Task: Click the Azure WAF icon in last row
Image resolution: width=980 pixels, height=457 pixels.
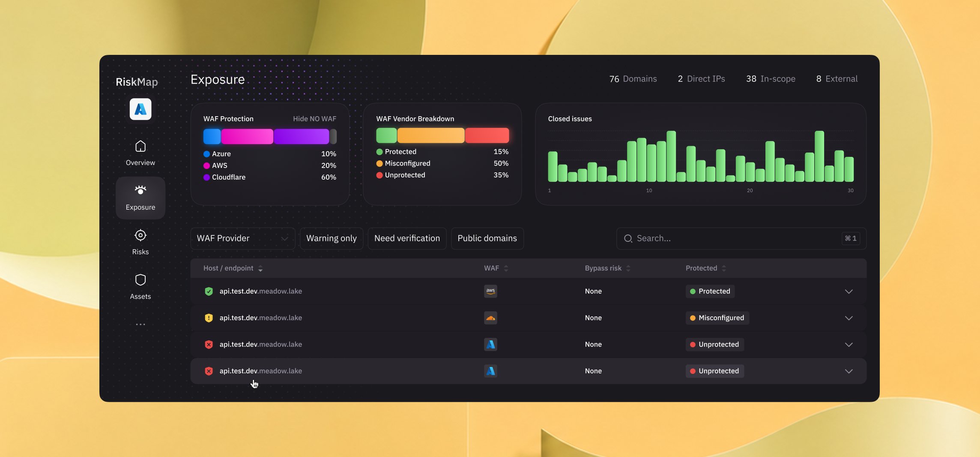Action: 490,371
